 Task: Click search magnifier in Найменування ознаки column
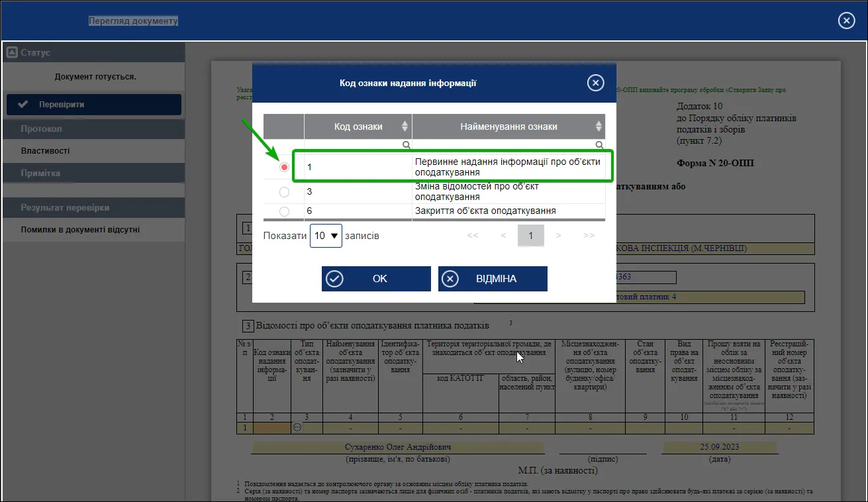[599, 144]
